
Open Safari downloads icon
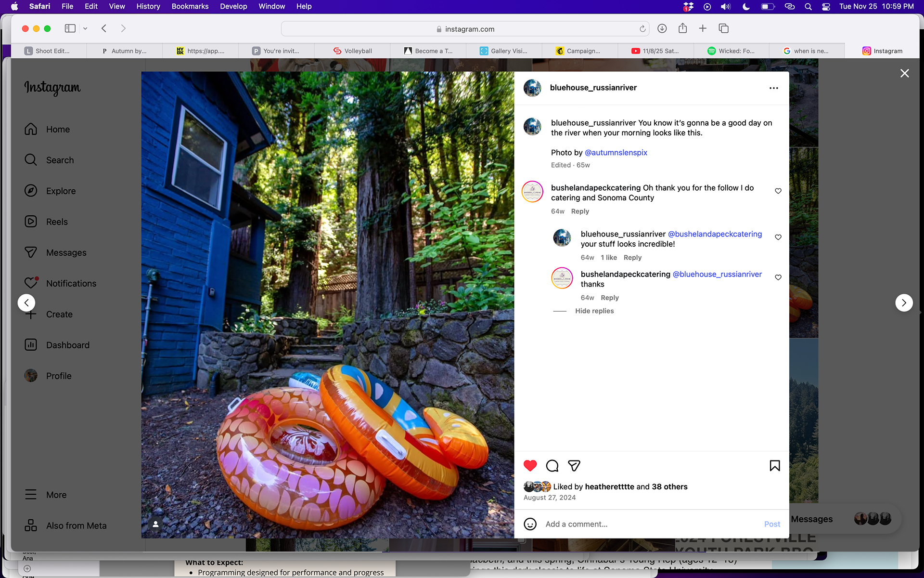pyautogui.click(x=662, y=29)
